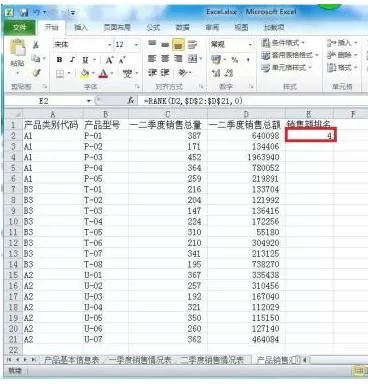Select the Format Painter brush icon
This screenshot has width=368, height=384.
[36, 73]
